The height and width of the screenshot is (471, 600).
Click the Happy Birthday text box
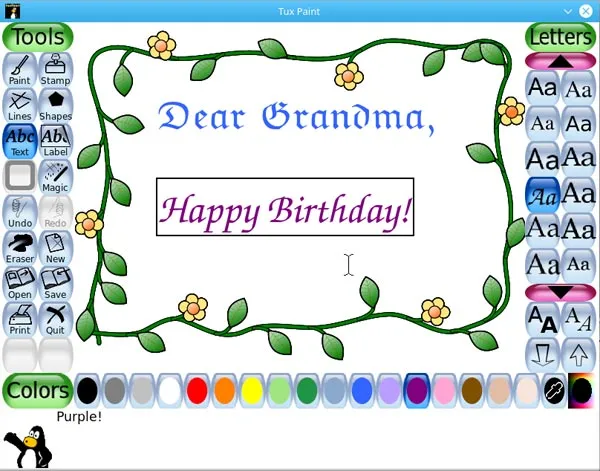tap(285, 207)
